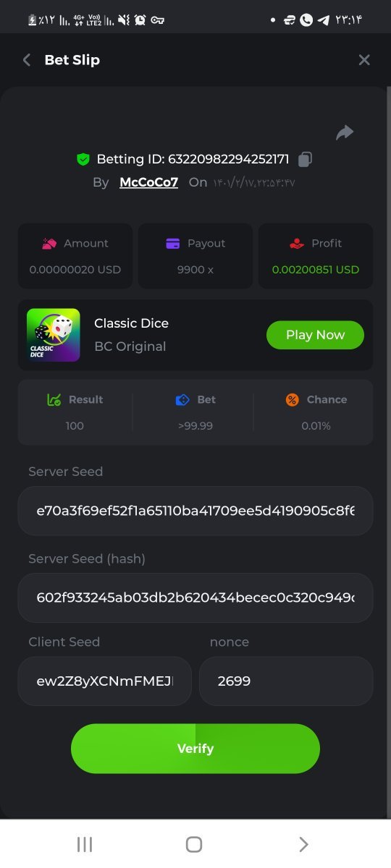
Task: Copy the Betting ID with copy icon
Action: (306, 159)
